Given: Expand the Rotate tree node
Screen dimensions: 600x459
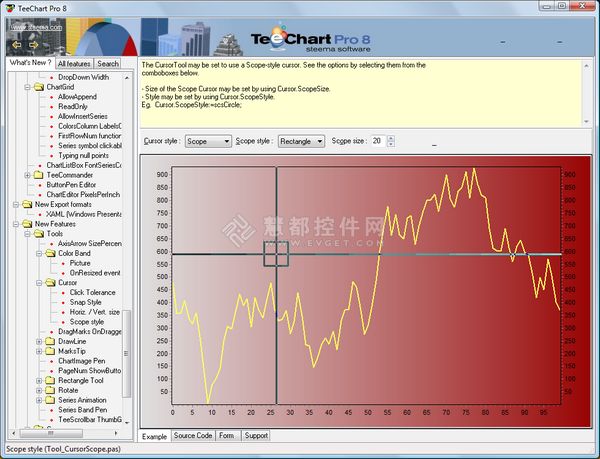Looking at the screenshot, I should click(x=39, y=391).
